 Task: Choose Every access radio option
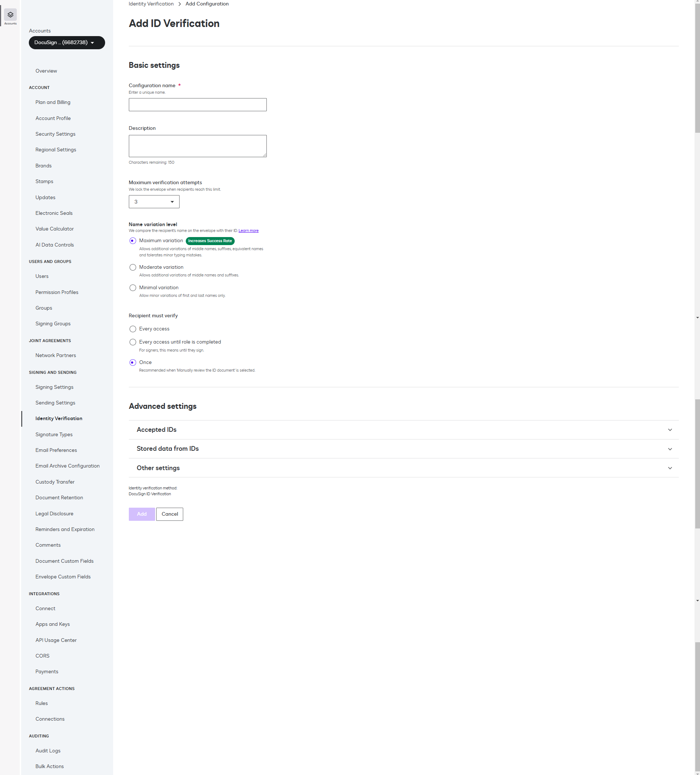[133, 329]
